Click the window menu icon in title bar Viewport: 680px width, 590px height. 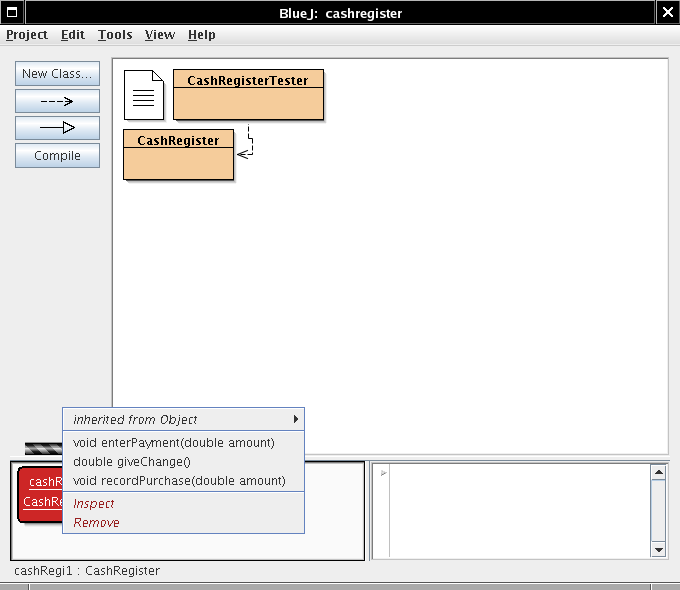[12, 12]
